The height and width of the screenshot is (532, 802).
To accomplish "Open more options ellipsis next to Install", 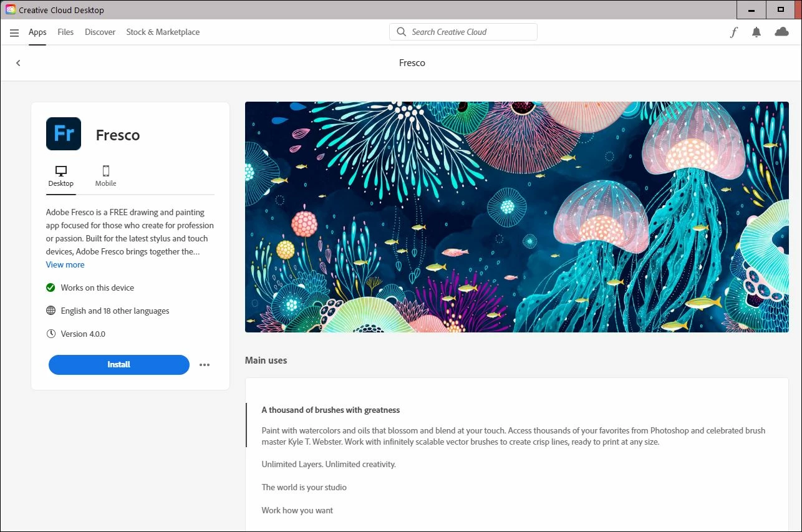I will pos(205,365).
